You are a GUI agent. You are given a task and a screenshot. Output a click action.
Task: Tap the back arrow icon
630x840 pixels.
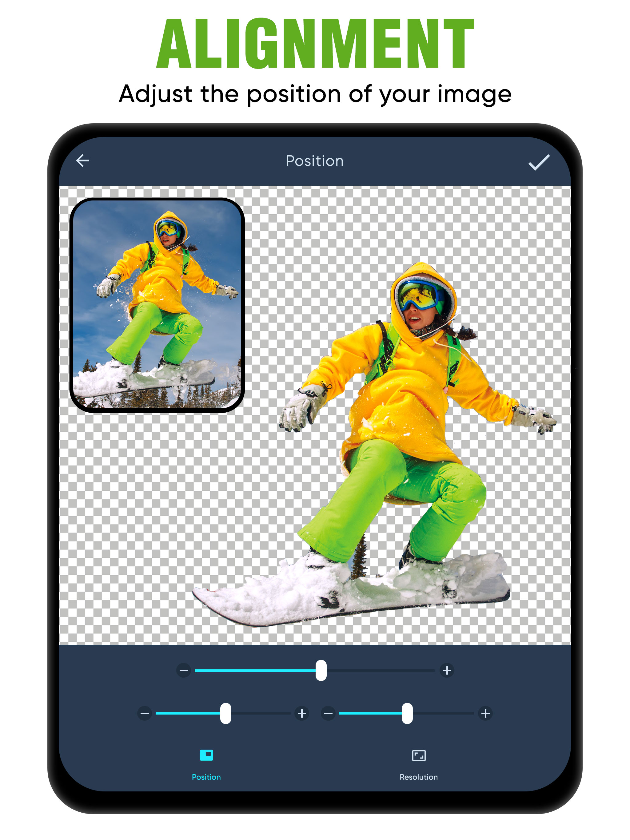click(x=82, y=160)
